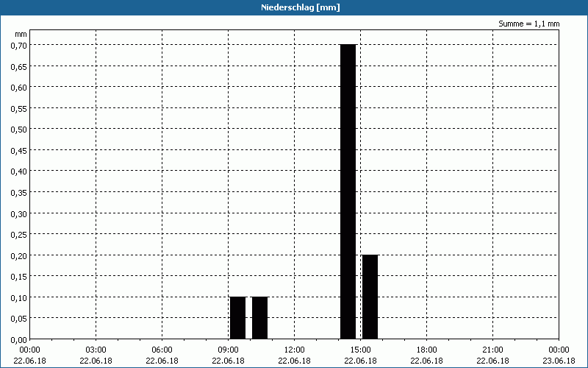Screen dimensions: 588x368
Task: Click the 03:00 time axis label
Action: tap(96, 350)
